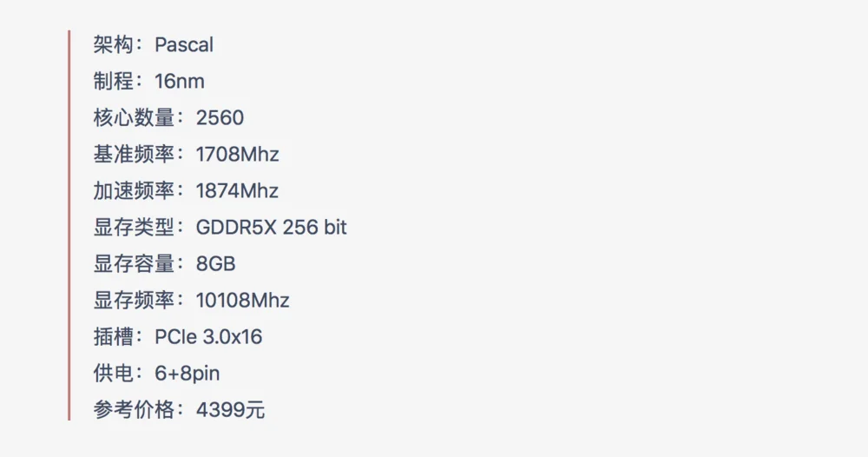Viewport: 868px width, 457px height.
Task: Click the 10108Mhz value
Action: coord(243,301)
